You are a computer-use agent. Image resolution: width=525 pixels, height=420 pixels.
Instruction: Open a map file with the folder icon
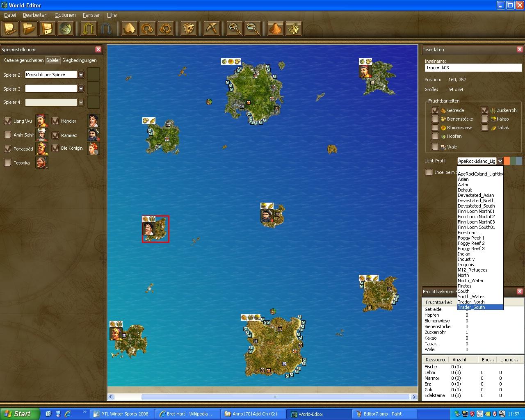(29, 29)
